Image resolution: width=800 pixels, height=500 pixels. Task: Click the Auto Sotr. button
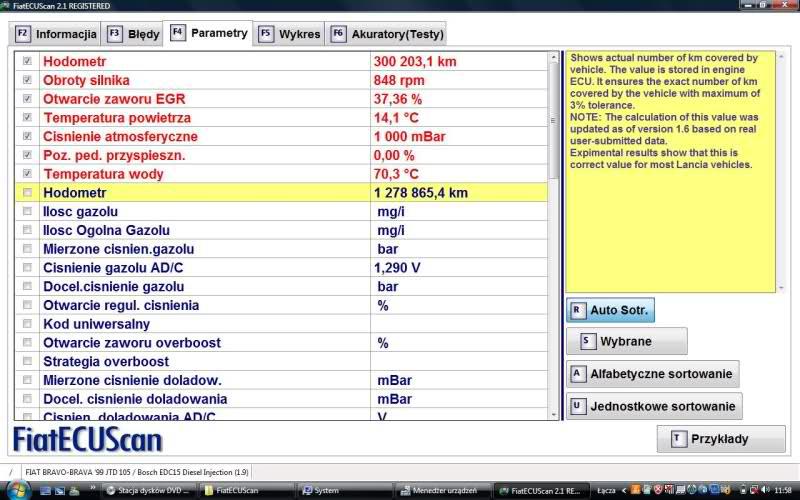coord(610,310)
